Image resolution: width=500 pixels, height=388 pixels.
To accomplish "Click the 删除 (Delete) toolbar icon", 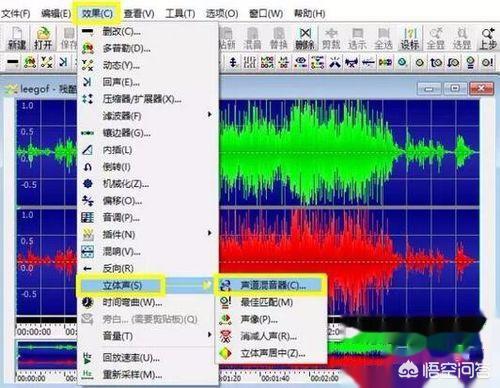I will [305, 38].
